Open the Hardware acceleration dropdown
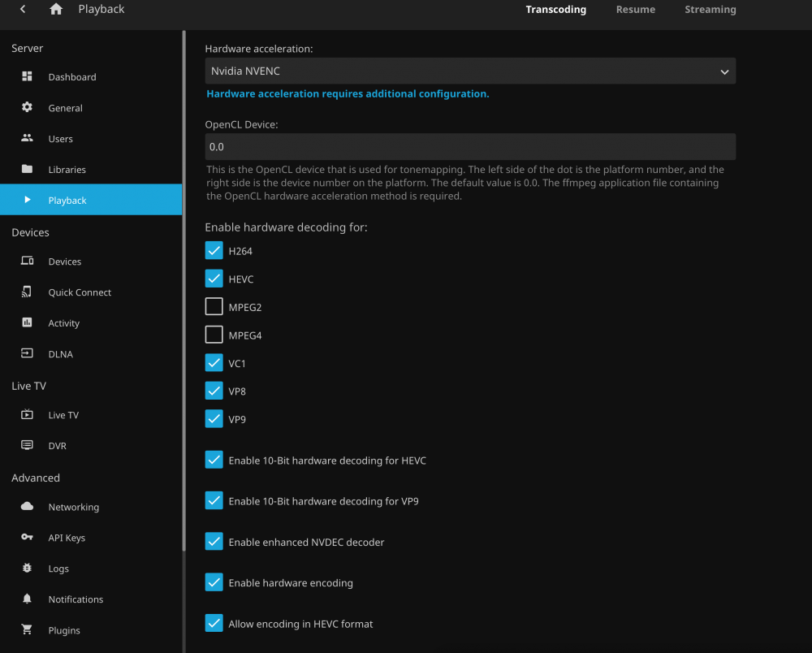 [470, 71]
